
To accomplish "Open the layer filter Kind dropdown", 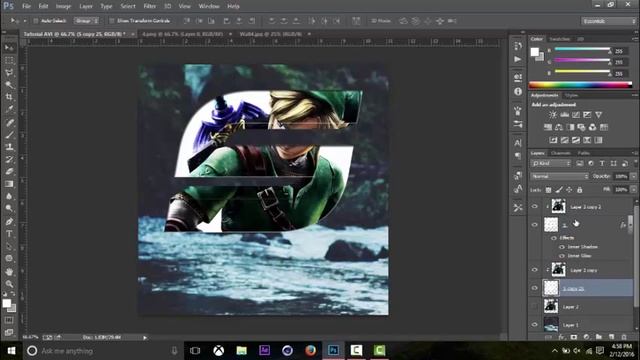I will point(551,163).
